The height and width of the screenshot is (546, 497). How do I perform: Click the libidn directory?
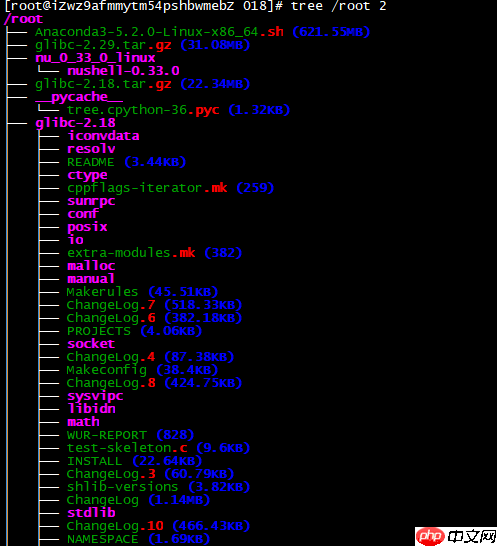91,409
